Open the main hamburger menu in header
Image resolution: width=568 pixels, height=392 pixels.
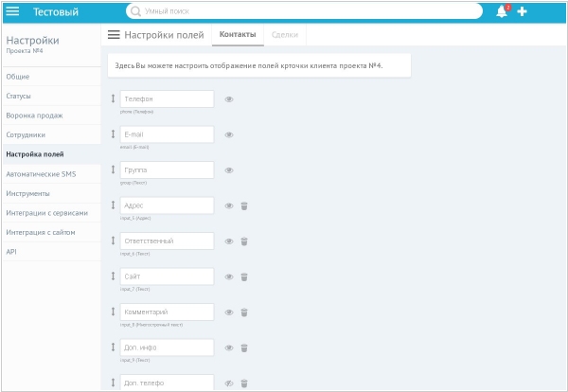12,11
